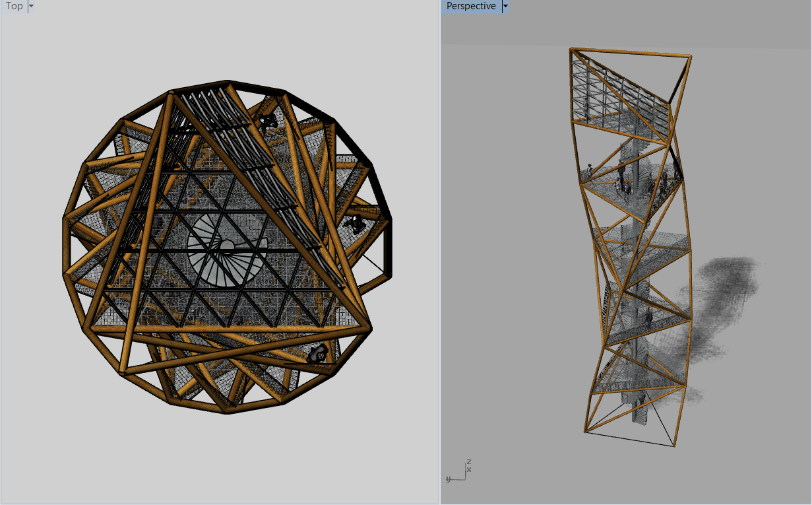Select the human figure on the right side of Top view
Screen dimensions: 812x505
[356, 224]
